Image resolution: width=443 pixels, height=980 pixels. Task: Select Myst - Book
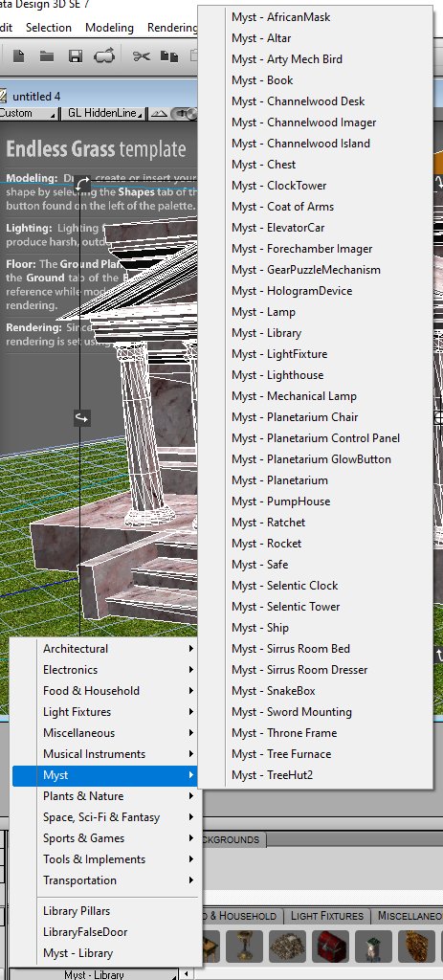(316, 80)
